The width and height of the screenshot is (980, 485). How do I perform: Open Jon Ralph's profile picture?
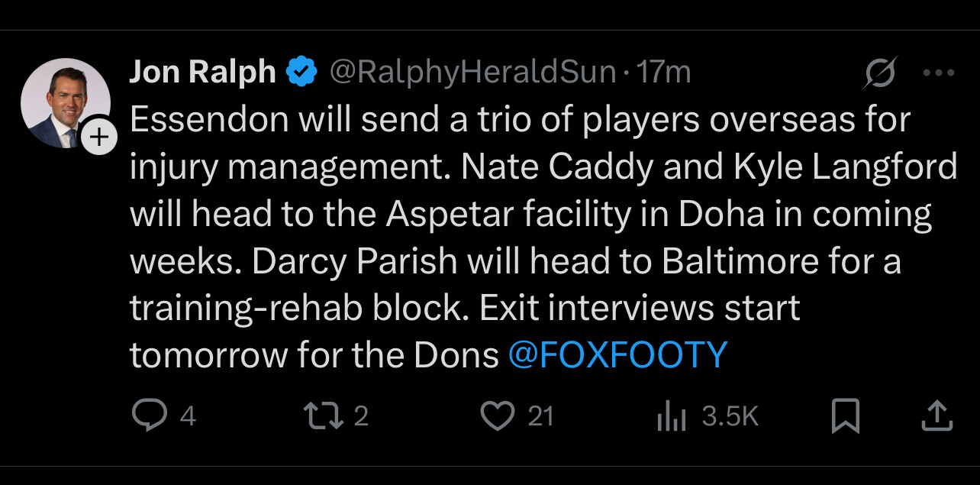63,102
